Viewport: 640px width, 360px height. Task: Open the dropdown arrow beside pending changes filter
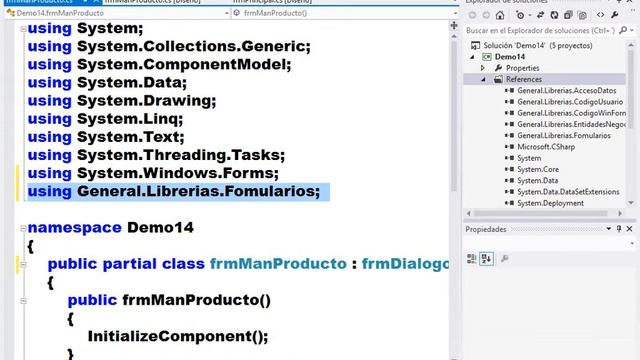point(529,16)
